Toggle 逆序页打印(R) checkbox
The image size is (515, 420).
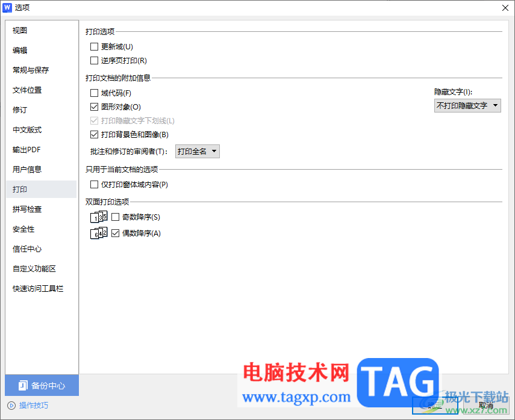(94, 60)
